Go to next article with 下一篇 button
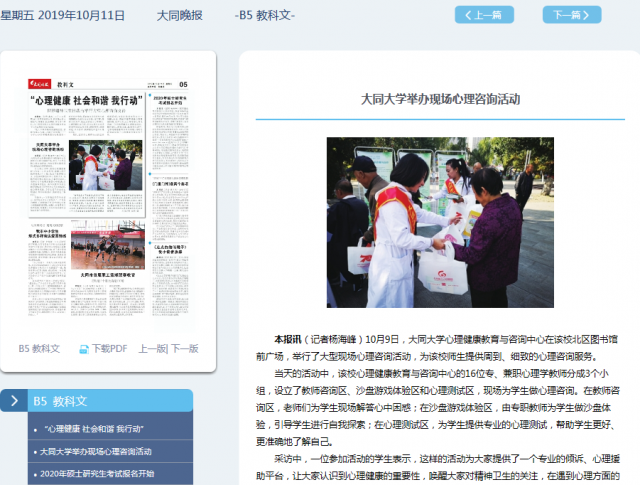640x485 pixels. click(572, 15)
